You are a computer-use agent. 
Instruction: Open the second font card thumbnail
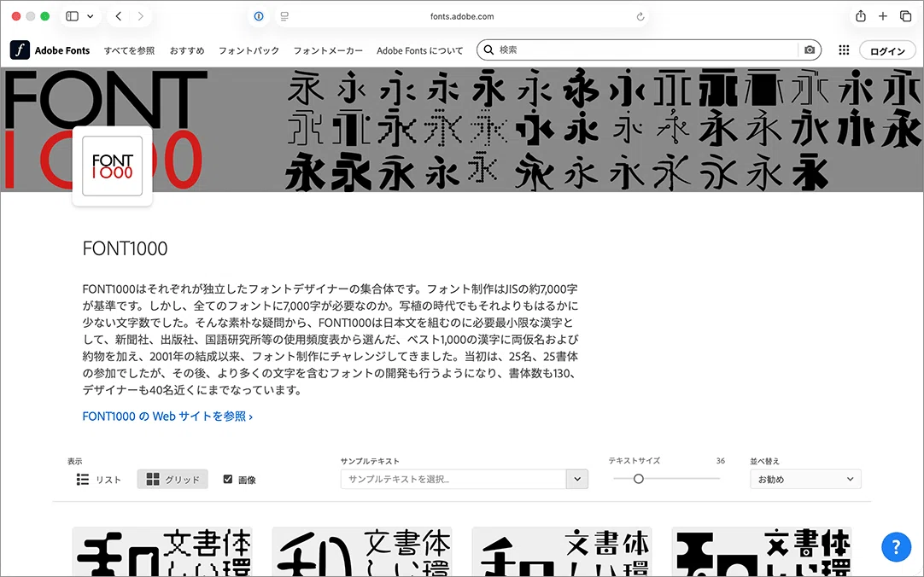(x=362, y=552)
